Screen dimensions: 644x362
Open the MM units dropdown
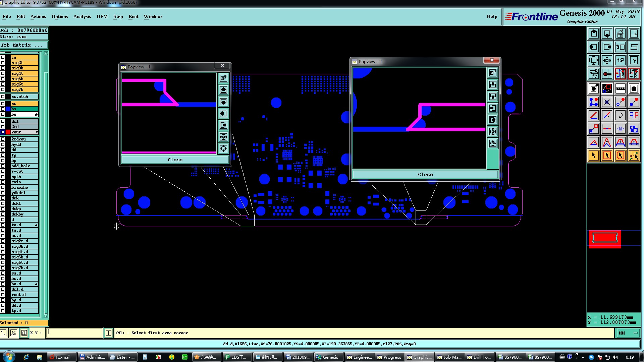click(628, 333)
